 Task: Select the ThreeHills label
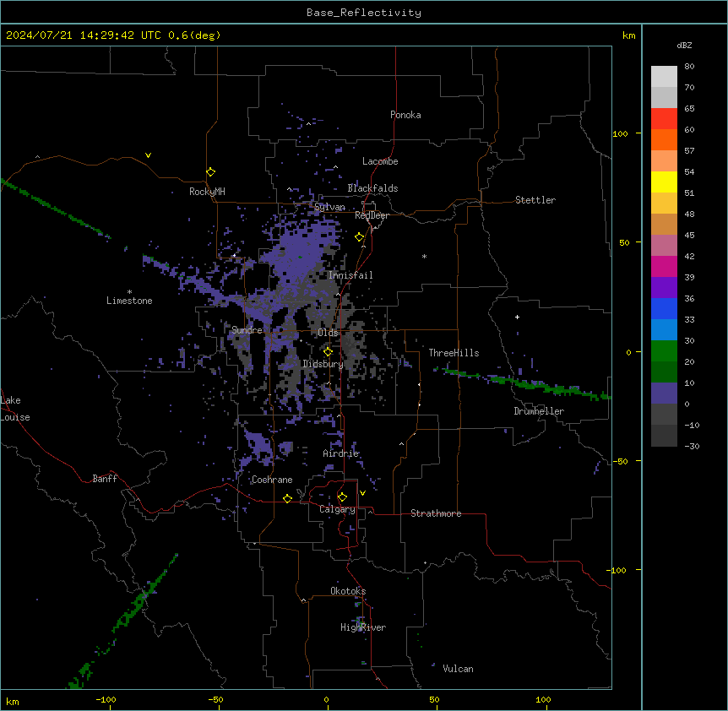(x=454, y=353)
